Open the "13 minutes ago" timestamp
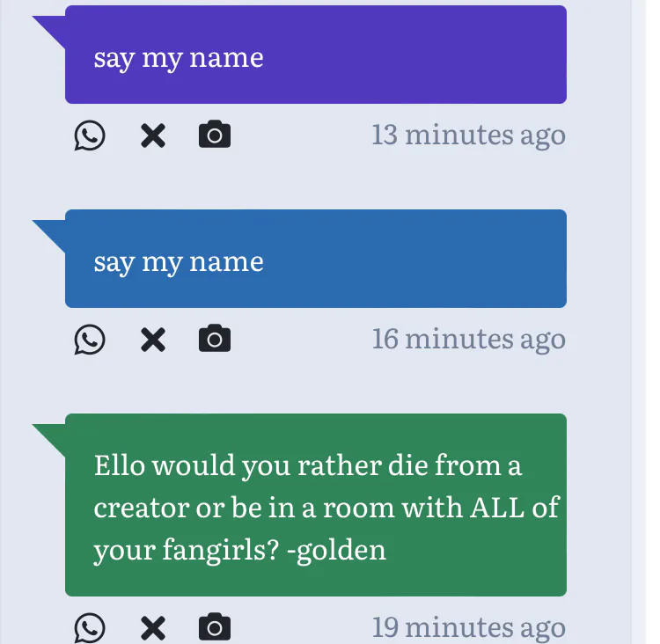Viewport: 660px width, 644px height. [x=468, y=135]
